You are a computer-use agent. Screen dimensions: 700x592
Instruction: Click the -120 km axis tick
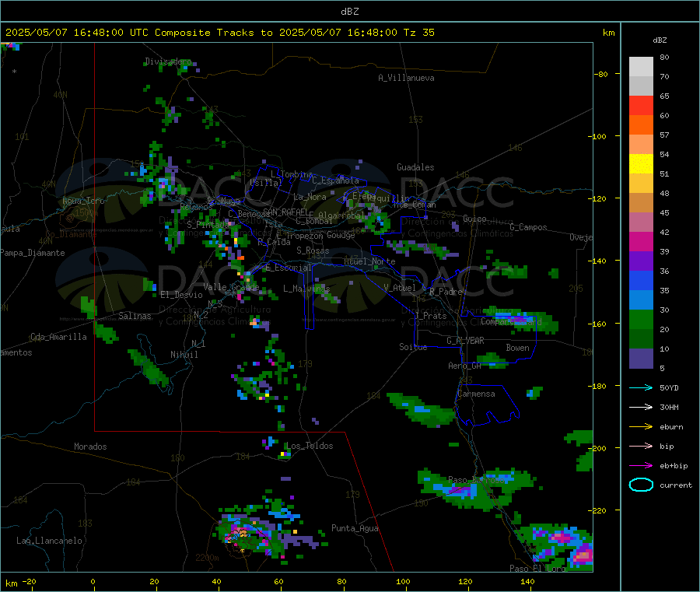point(599,198)
